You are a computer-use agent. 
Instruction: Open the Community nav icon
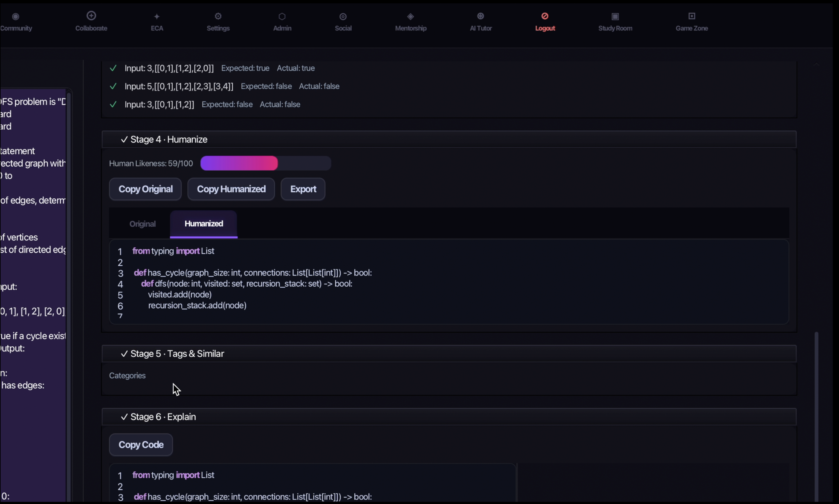pyautogui.click(x=16, y=16)
